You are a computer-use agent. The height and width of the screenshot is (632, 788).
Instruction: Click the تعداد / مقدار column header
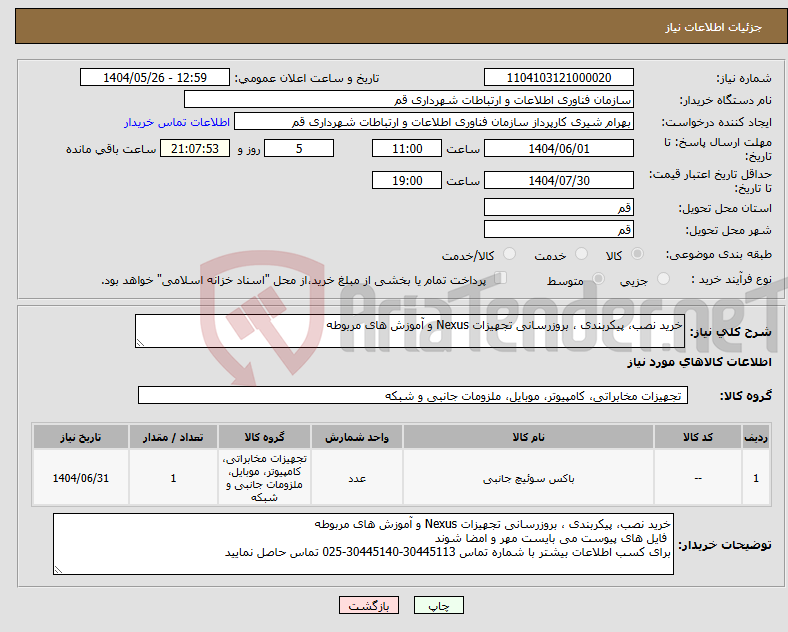pos(173,437)
